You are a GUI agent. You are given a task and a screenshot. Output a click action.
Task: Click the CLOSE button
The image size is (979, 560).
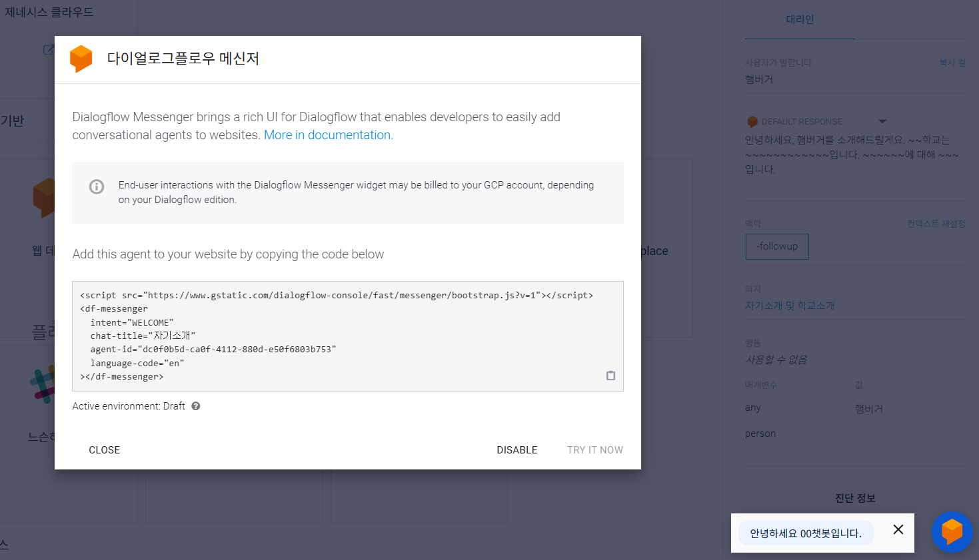105,450
